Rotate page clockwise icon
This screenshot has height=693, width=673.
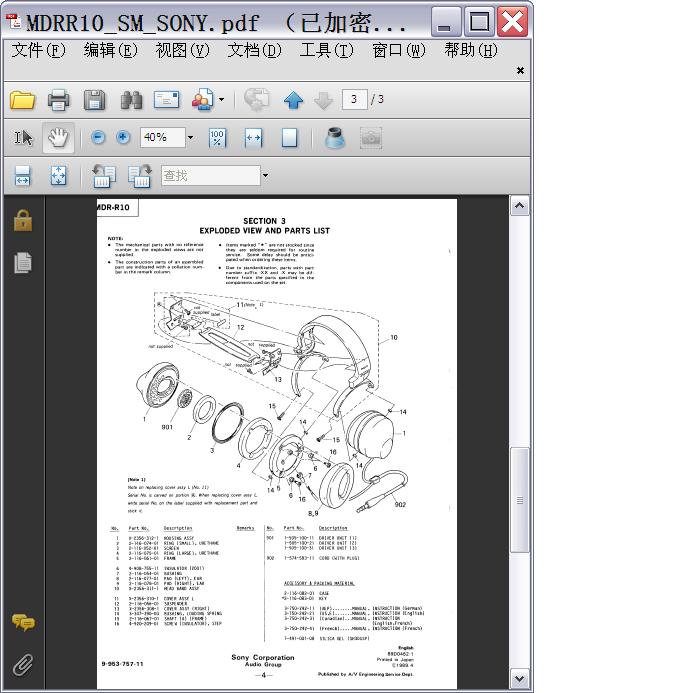tap(140, 176)
